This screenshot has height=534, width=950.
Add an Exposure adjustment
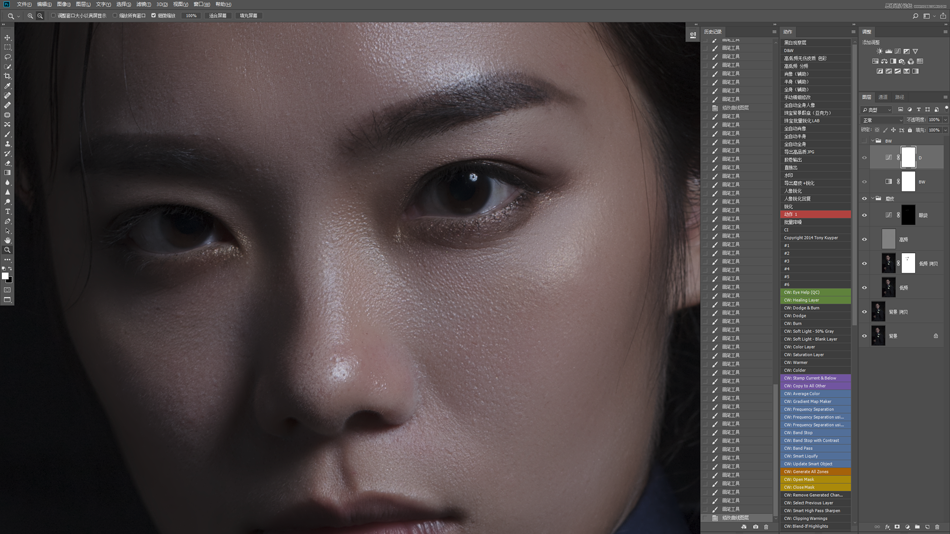pos(906,52)
